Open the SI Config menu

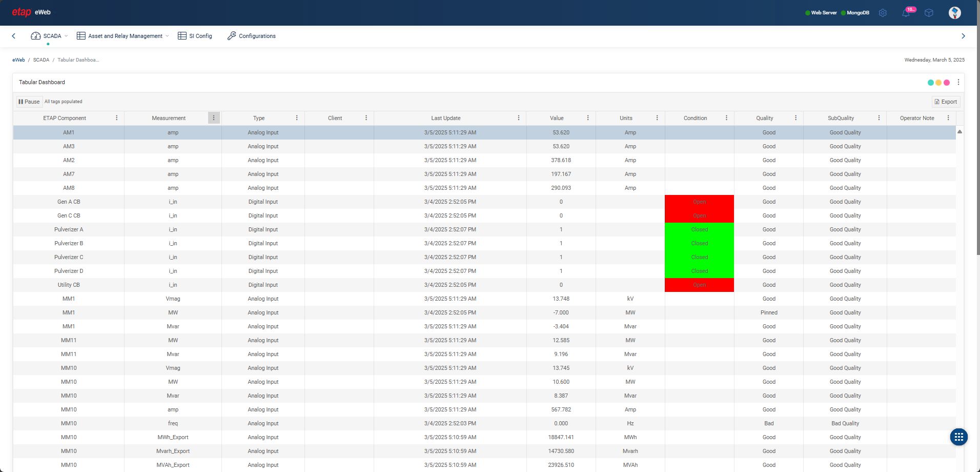coord(195,36)
